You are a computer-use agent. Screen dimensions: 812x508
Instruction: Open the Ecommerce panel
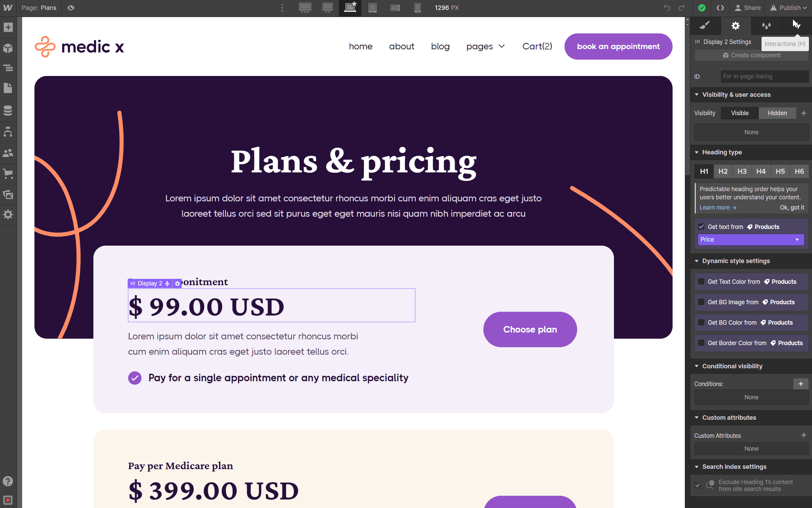click(x=8, y=174)
